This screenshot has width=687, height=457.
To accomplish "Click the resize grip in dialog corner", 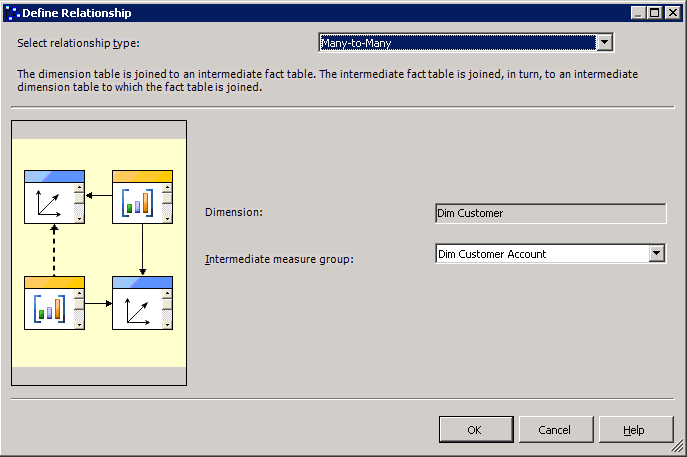I will [x=678, y=446].
